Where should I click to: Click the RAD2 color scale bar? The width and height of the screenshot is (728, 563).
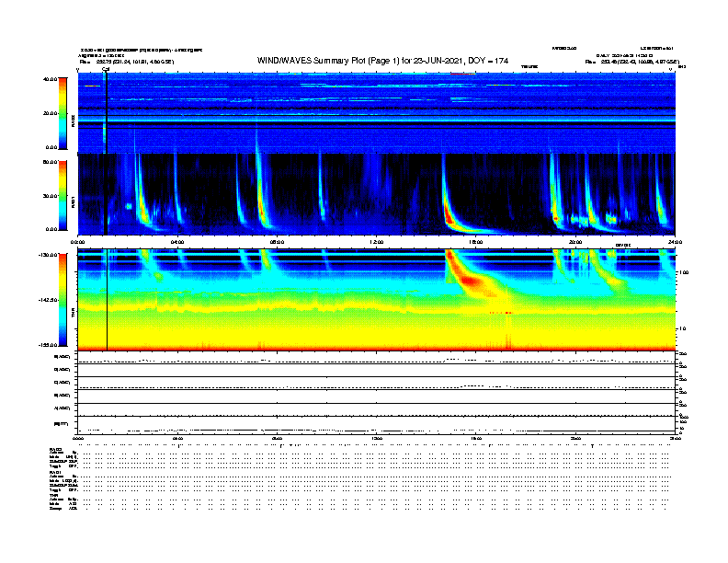(x=63, y=112)
